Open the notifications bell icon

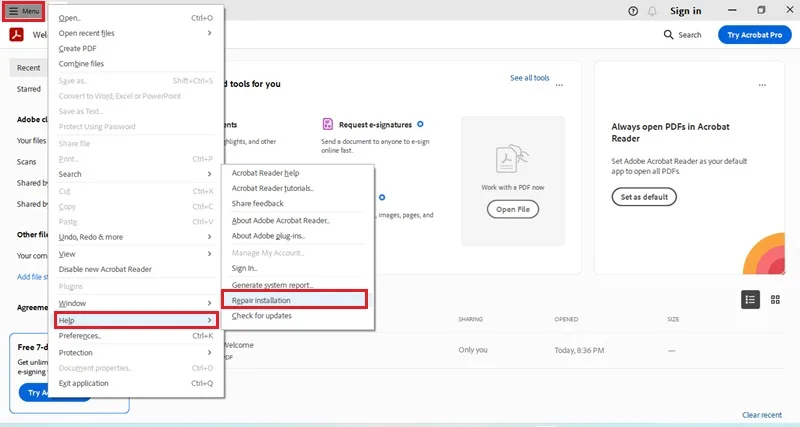click(x=652, y=11)
